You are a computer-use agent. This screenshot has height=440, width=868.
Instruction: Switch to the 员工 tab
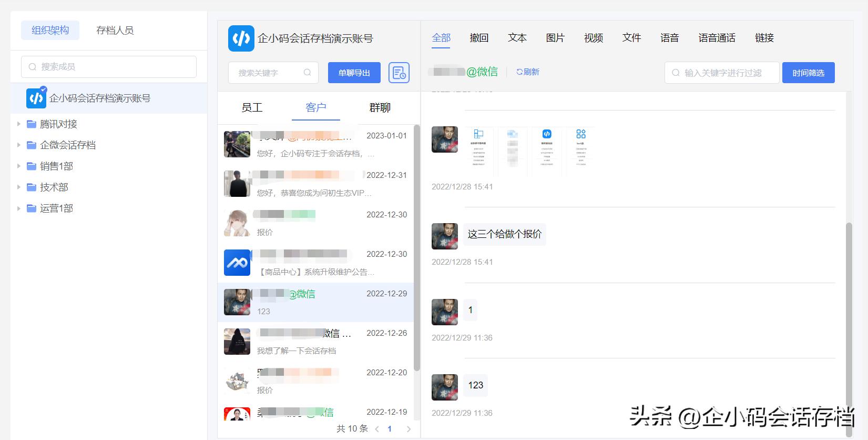pos(252,107)
